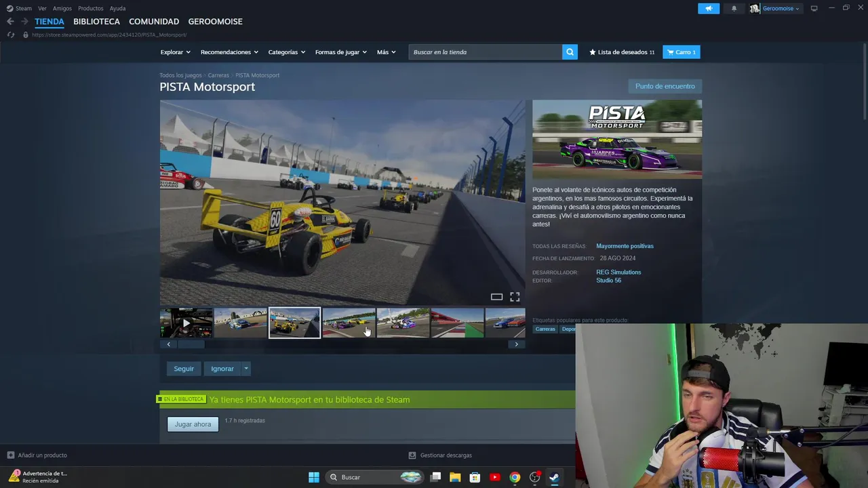Open the Mayormente positivas reviews link
Viewport: 868px width, 488px height.
tap(625, 246)
